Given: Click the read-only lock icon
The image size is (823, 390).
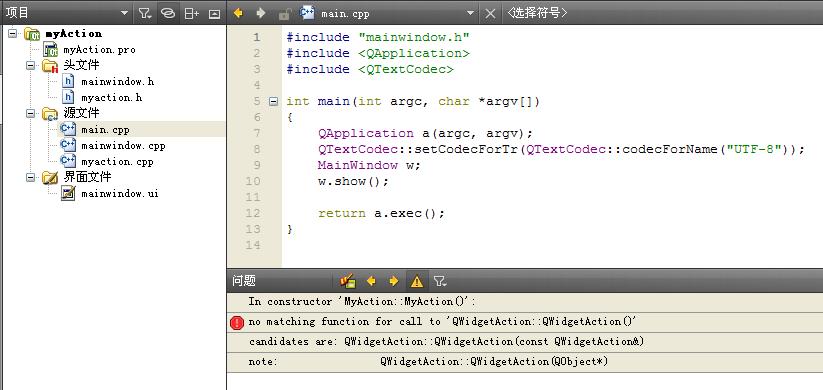Looking at the screenshot, I should (x=284, y=13).
